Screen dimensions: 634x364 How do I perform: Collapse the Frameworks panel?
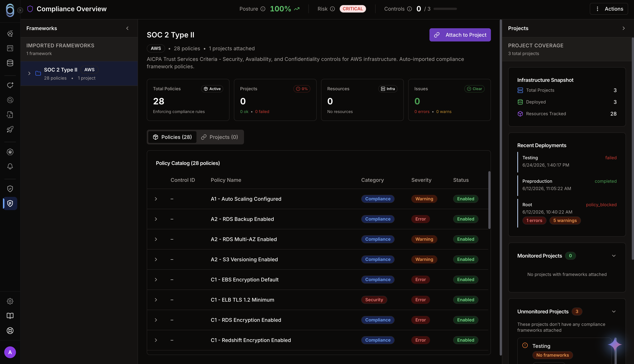coord(127,28)
